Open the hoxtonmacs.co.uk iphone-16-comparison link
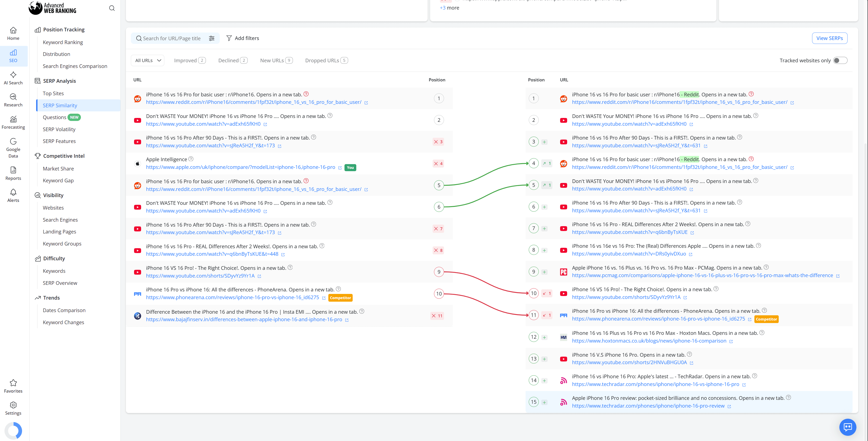The width and height of the screenshot is (868, 441). tap(649, 341)
